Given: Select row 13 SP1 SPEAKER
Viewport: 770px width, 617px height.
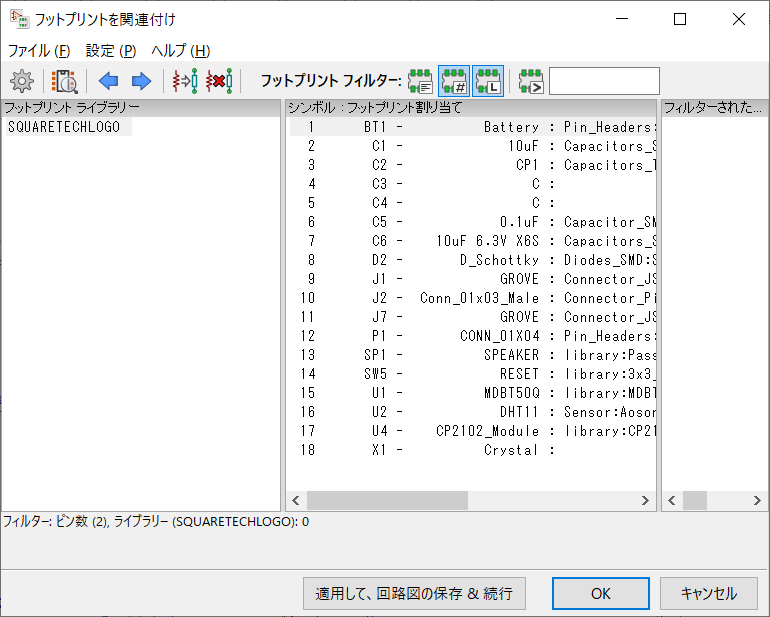Looking at the screenshot, I should click(473, 355).
